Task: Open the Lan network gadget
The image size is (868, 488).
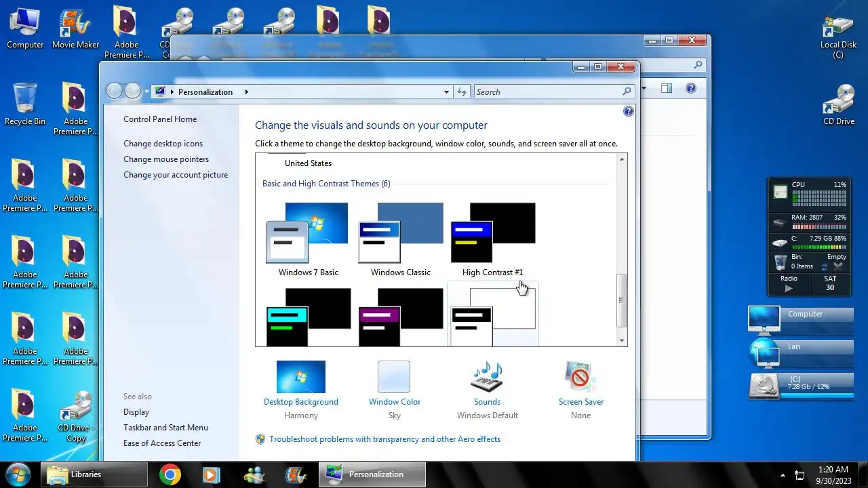Action: [800, 352]
